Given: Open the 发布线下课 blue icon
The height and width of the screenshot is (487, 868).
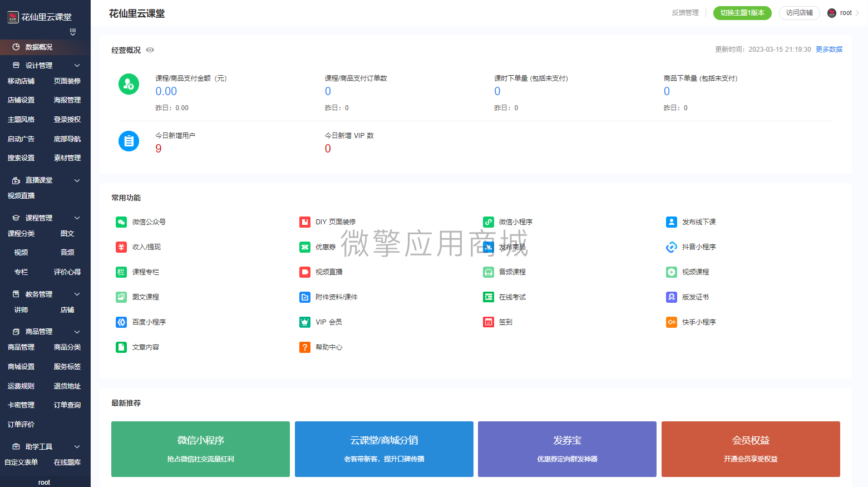Looking at the screenshot, I should click(x=672, y=222).
